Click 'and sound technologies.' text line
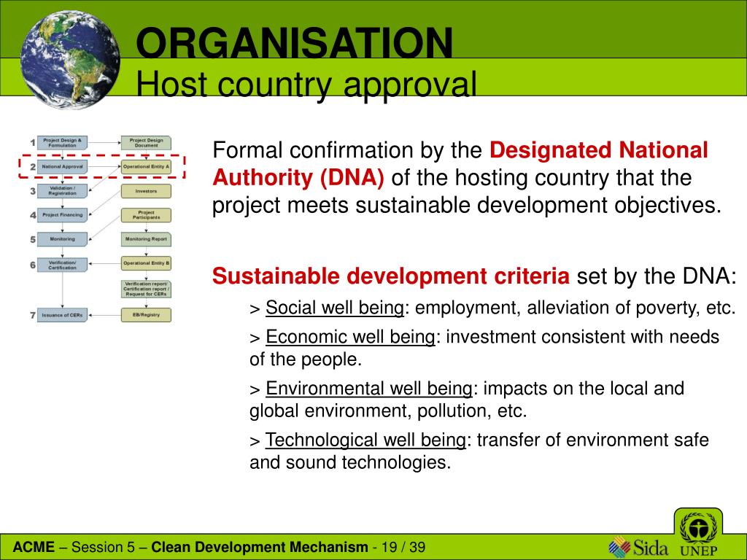Viewport: 747px width, 560px height. [350, 462]
